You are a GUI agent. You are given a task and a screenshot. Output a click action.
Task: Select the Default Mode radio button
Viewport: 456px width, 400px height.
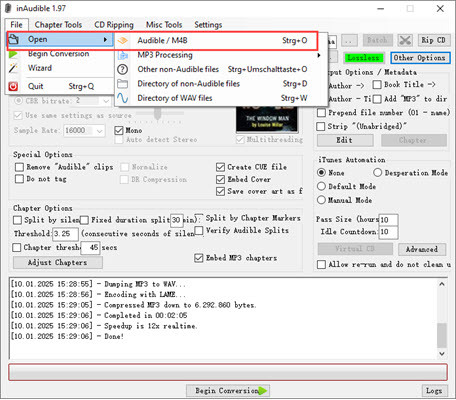[x=321, y=186]
